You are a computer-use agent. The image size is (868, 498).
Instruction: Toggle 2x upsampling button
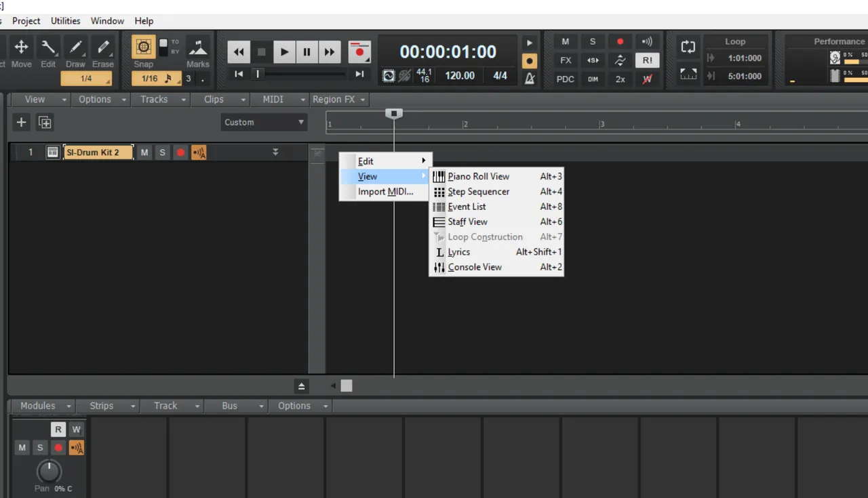tap(620, 79)
